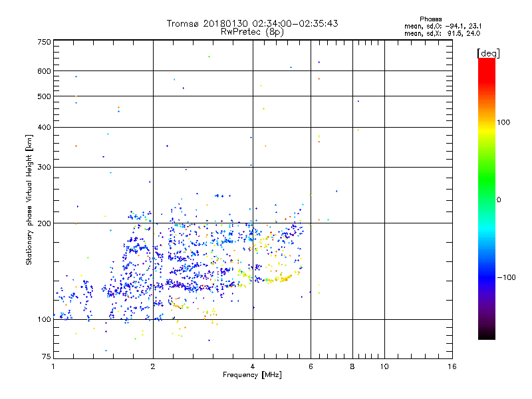Click the y-axis '400' tick label
This screenshot has width=532, height=399.
pos(44,128)
